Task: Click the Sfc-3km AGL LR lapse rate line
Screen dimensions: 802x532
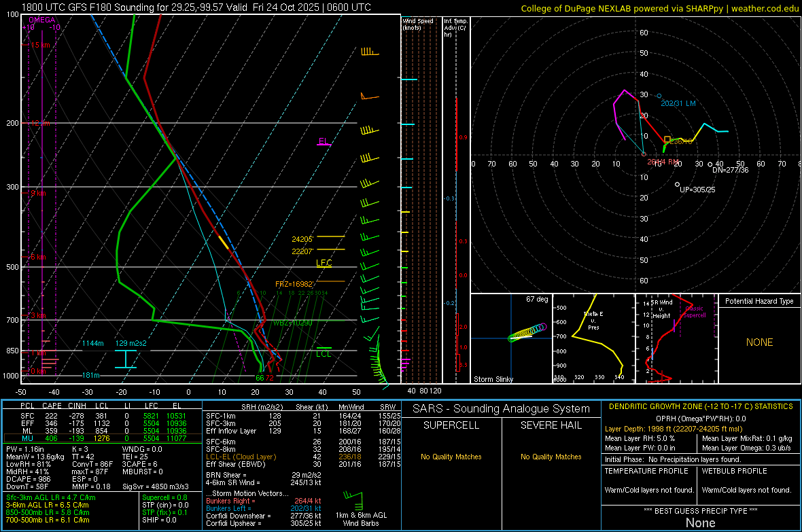Action: (51, 497)
